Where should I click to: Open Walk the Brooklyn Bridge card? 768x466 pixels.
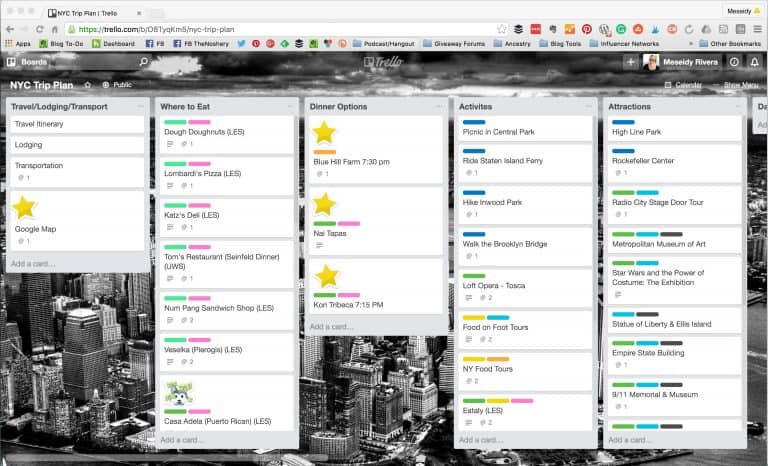[526, 247]
